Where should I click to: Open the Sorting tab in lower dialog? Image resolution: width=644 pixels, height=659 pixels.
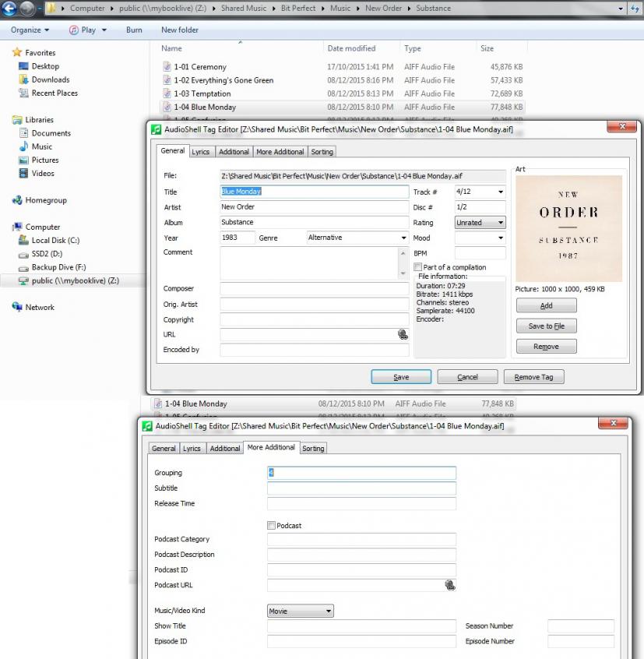click(x=313, y=449)
